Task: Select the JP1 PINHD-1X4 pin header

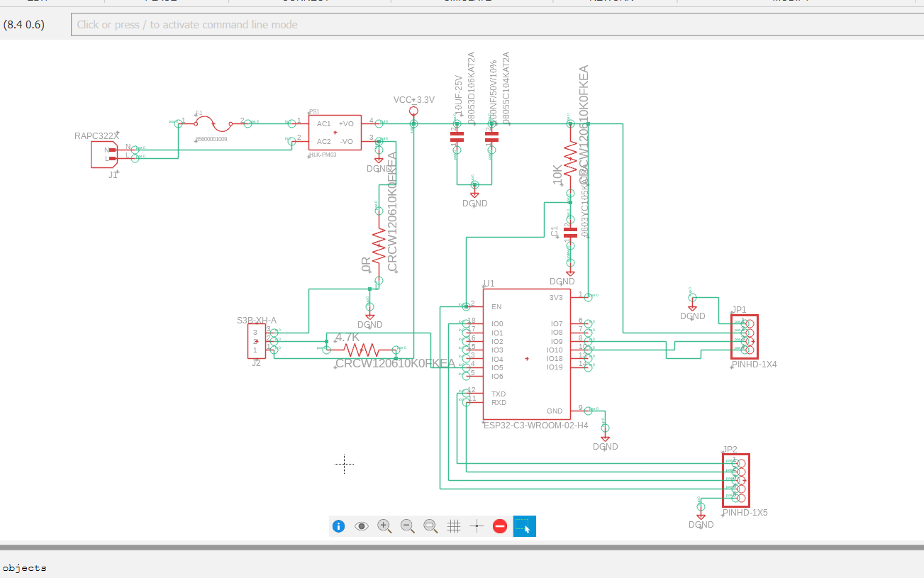Action: point(745,337)
